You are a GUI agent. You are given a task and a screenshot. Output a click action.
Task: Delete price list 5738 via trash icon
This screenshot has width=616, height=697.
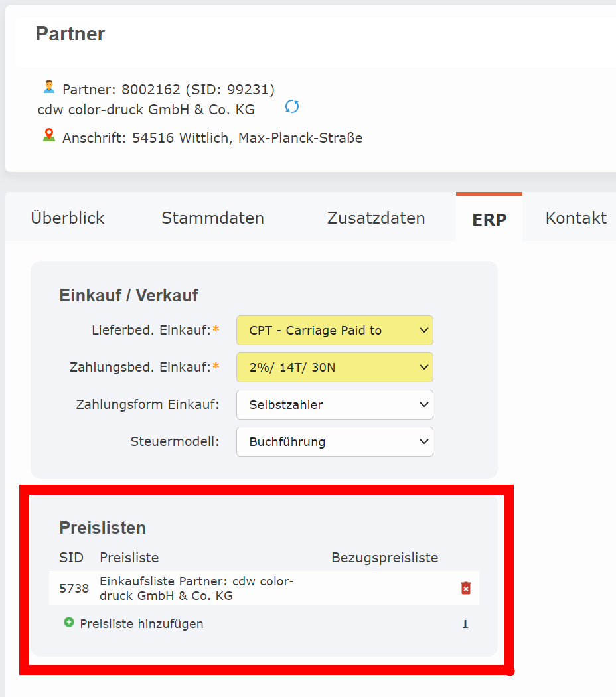coord(465,588)
